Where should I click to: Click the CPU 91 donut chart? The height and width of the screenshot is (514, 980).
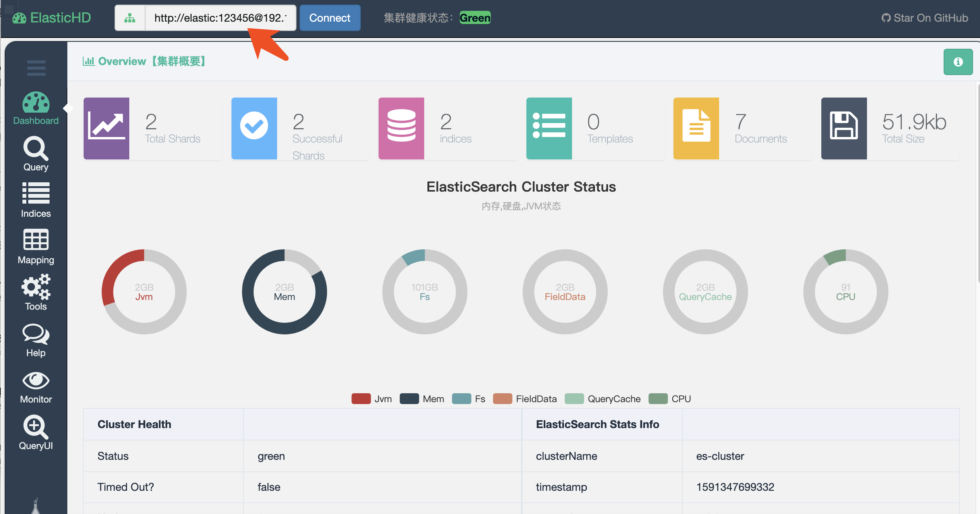point(846,292)
